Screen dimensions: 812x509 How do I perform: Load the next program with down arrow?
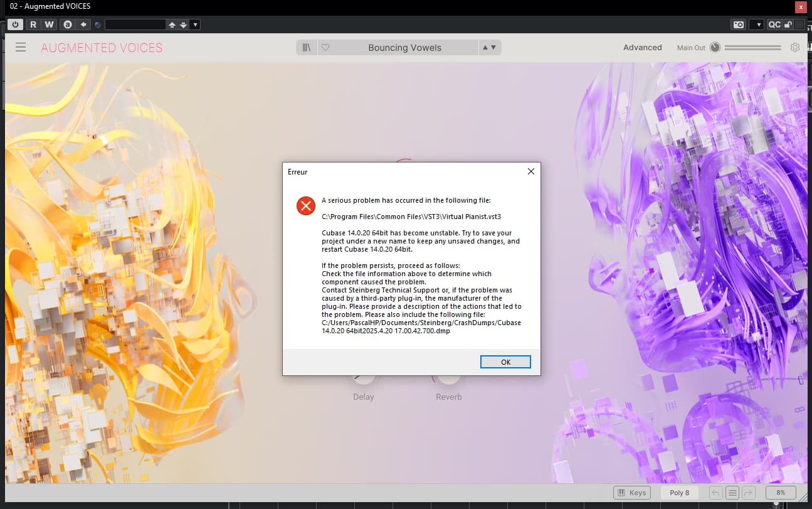click(183, 24)
